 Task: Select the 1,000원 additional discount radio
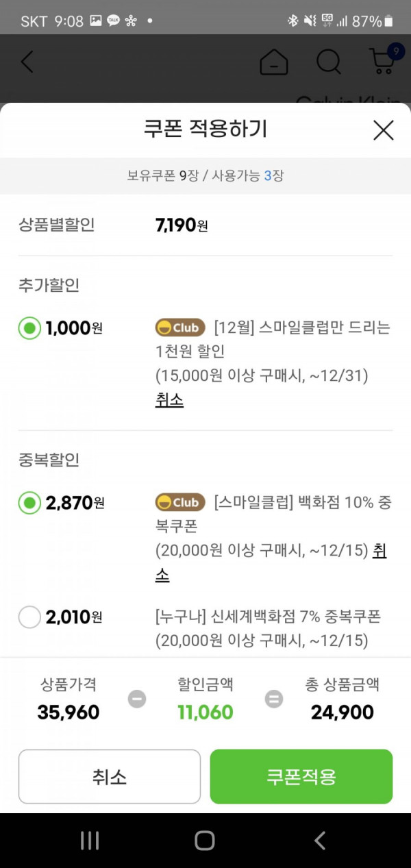click(29, 329)
